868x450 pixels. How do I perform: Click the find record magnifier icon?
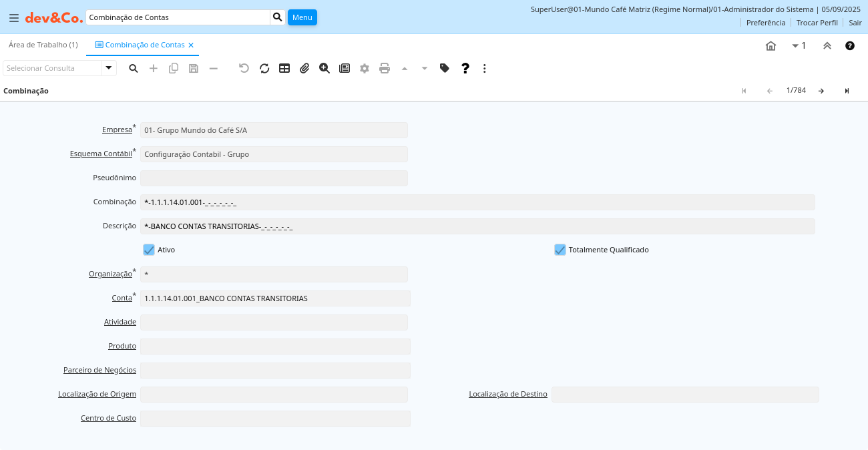(x=134, y=68)
